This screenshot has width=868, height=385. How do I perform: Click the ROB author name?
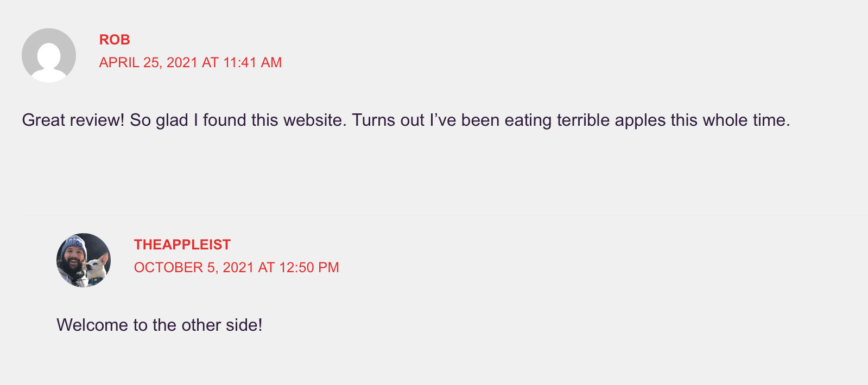pyautogui.click(x=115, y=40)
